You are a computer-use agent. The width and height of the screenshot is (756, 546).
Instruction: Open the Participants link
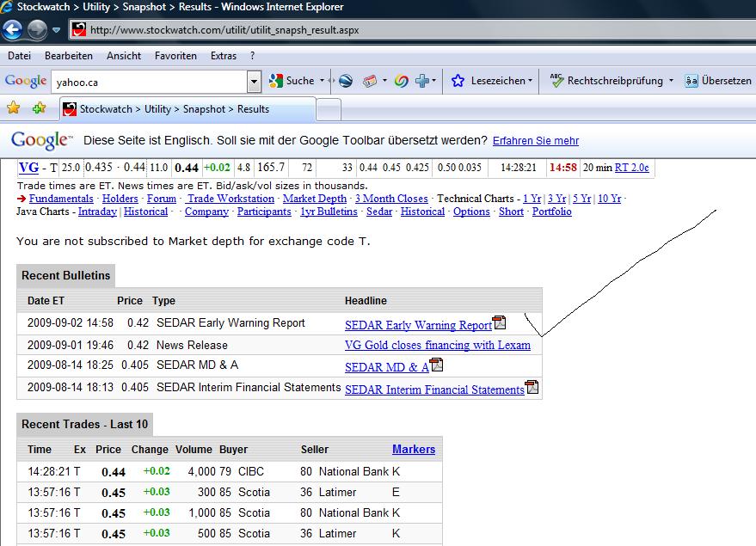pyautogui.click(x=264, y=212)
